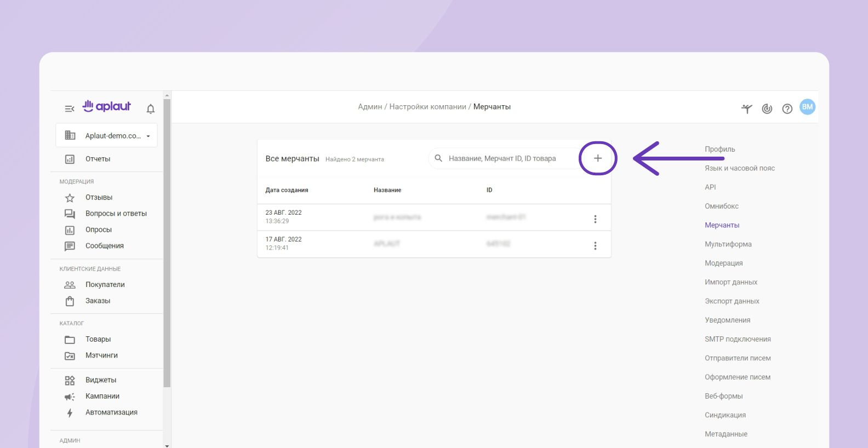Image resolution: width=868 pixels, height=448 pixels.
Task: Open Профиль settings link
Action: [x=719, y=149]
